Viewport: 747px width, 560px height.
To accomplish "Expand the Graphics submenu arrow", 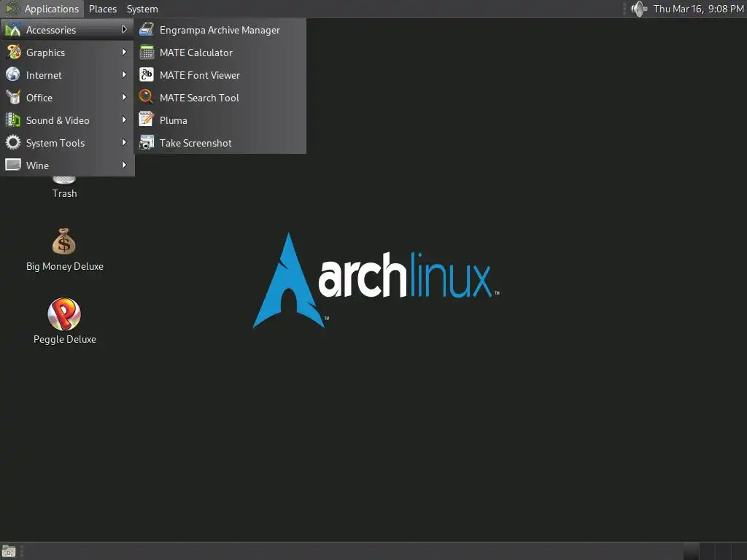I will (x=124, y=52).
